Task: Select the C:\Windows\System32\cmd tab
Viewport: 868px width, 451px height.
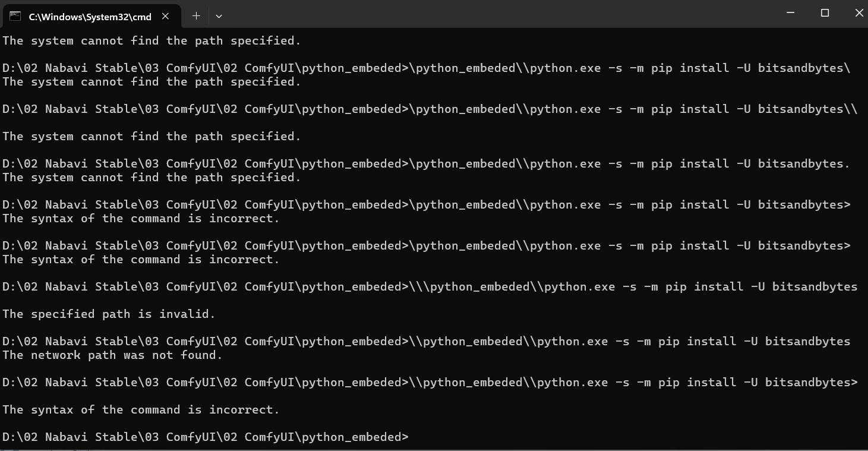Action: tap(89, 17)
